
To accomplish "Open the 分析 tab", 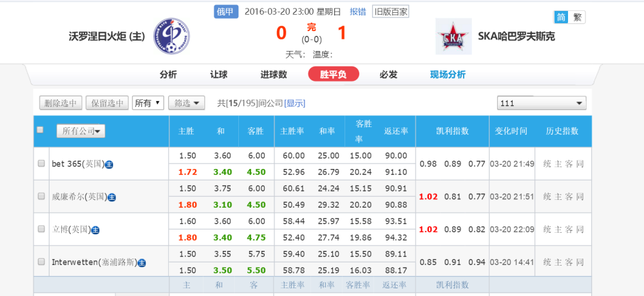I will coord(168,75).
